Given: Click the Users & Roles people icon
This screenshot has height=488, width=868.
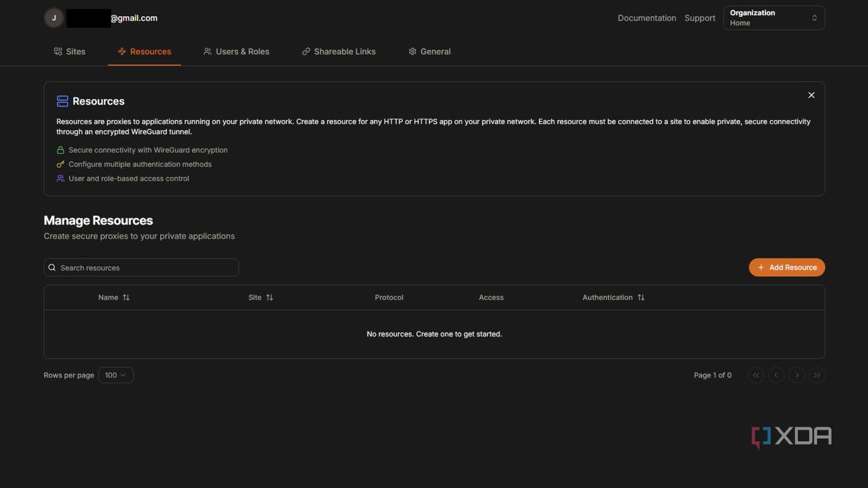Looking at the screenshot, I should [x=207, y=51].
